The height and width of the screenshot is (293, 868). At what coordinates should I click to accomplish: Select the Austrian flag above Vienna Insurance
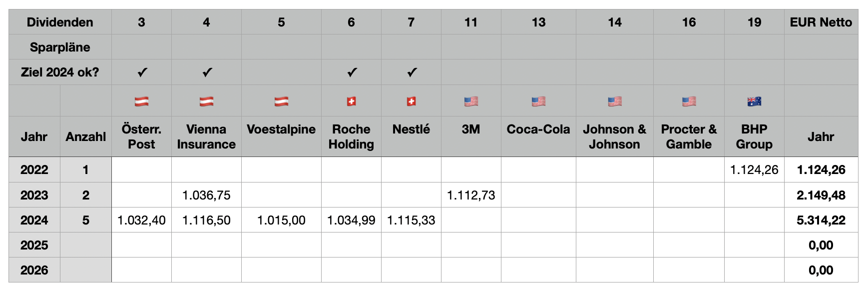[x=206, y=101]
